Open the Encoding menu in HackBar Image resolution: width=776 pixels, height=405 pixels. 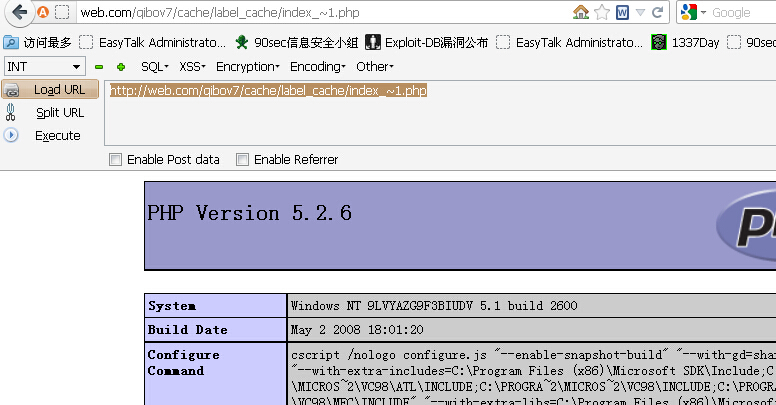tap(318, 66)
